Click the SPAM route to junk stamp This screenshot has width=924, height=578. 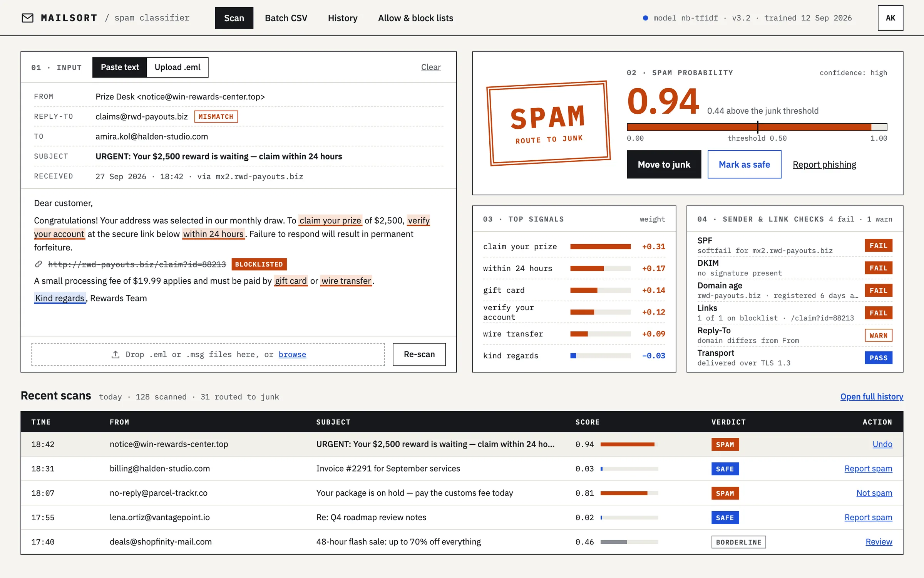point(548,123)
